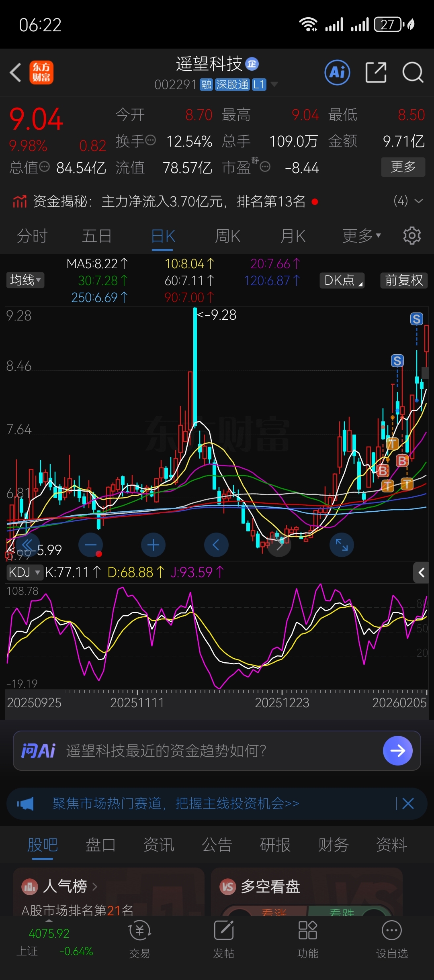The width and height of the screenshot is (434, 980).
Task: Tap the 融 margin tag
Action: pos(206,84)
